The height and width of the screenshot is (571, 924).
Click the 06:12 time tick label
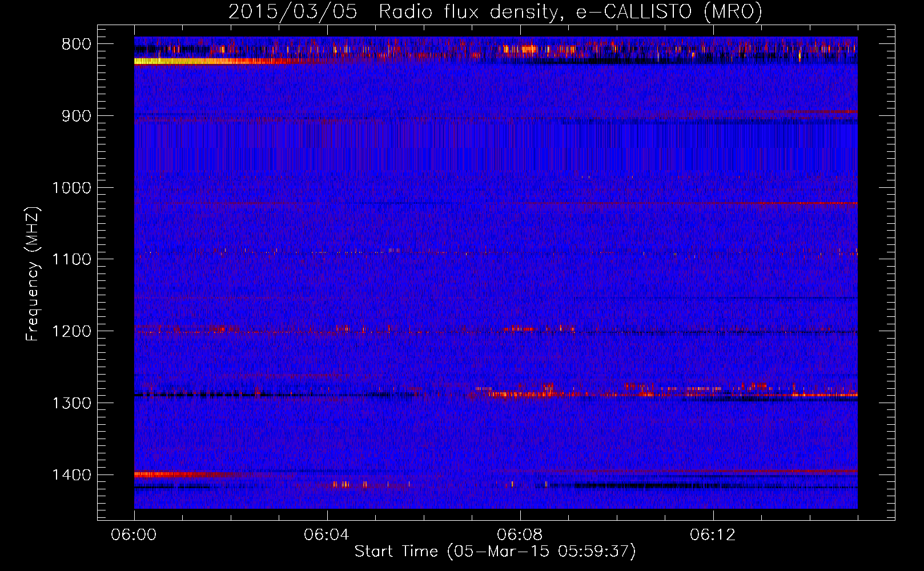pos(713,535)
